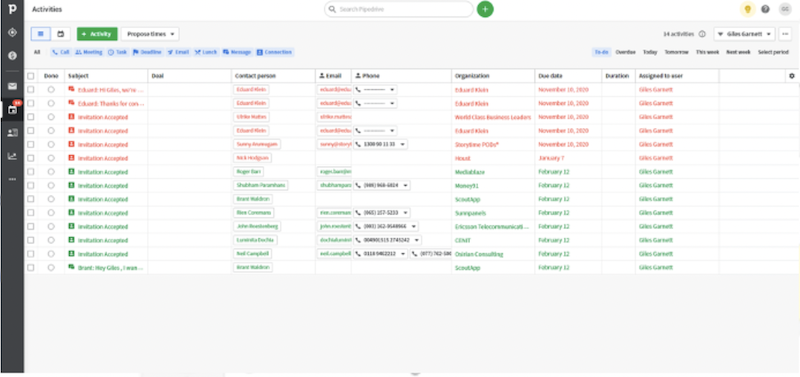Tick checkbox for Roger Barr row
This screenshot has height=377, width=800.
click(31, 172)
